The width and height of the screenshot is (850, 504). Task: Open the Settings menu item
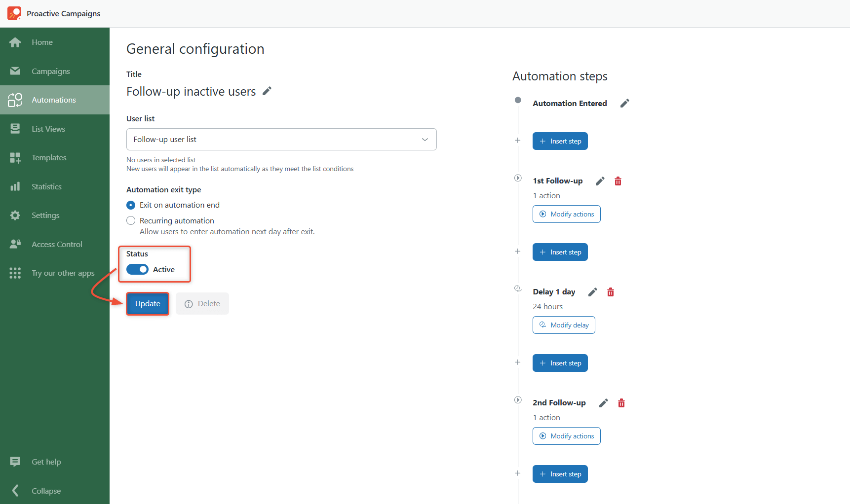tap(15, 215)
